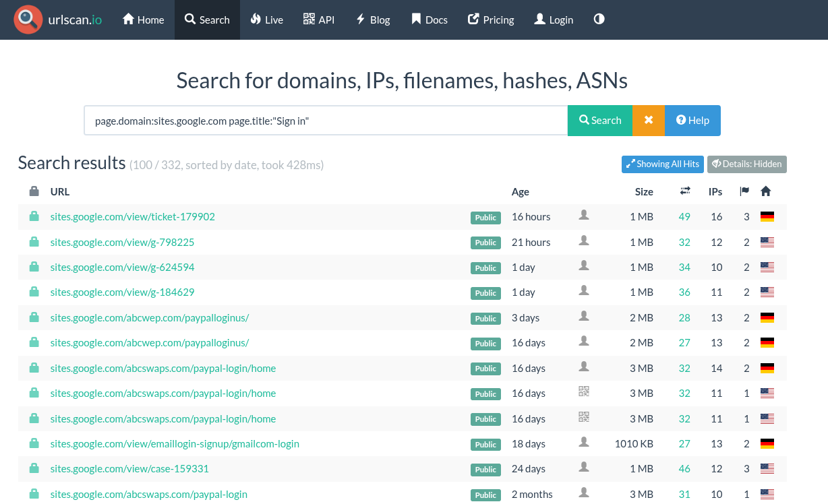Click German flag on gmailcom-login row
The image size is (828, 504).
(767, 444)
